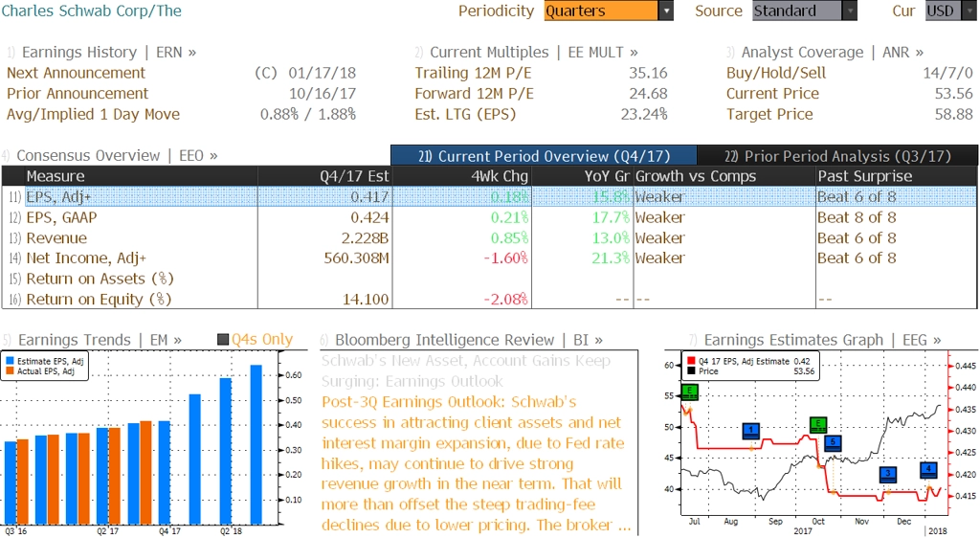Open Earnings Estimates Graph EEG link

pos(822,339)
